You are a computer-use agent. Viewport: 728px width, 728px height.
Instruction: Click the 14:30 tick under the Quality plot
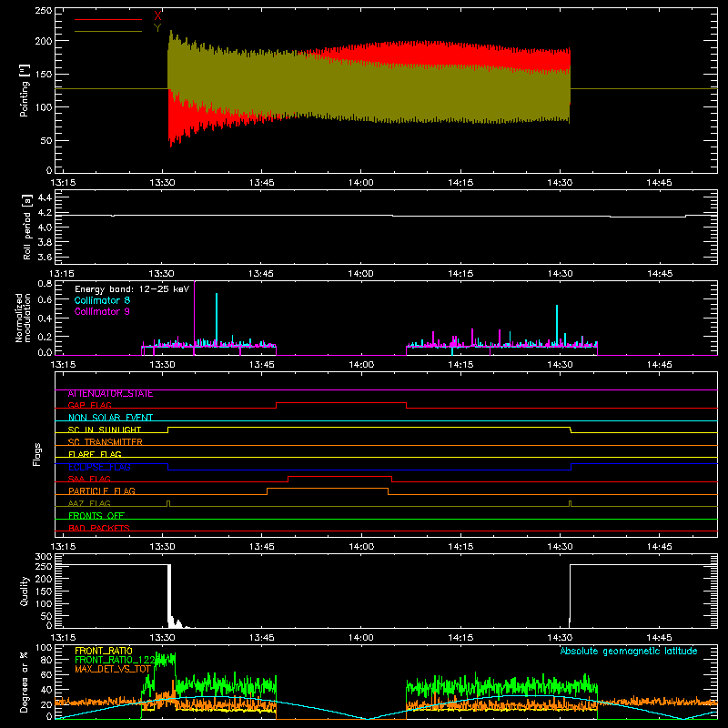coord(560,638)
